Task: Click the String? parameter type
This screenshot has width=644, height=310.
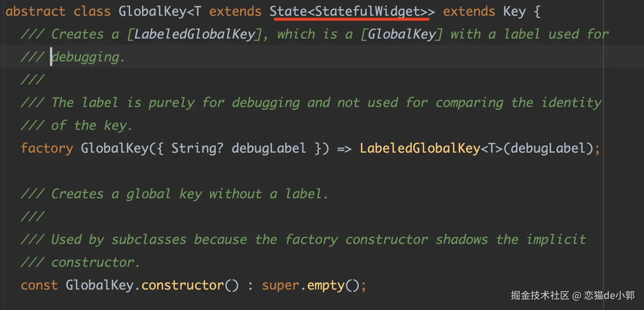Action: [197, 148]
